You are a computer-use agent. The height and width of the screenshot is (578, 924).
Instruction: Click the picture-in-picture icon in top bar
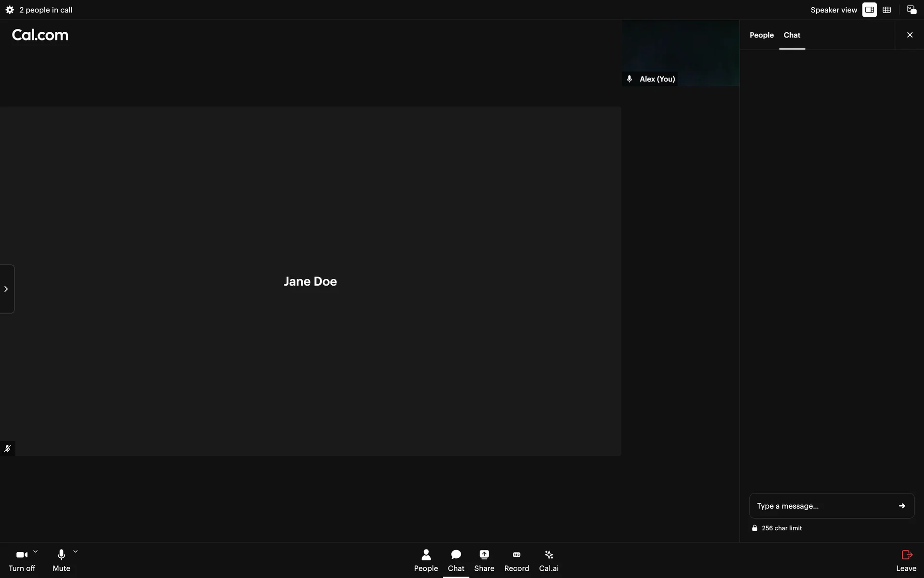click(x=911, y=10)
